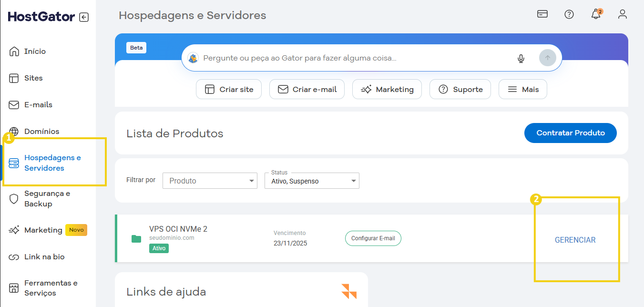Screen dimensions: 644x307
Task: Open the notifications bell icon
Action: [595, 14]
